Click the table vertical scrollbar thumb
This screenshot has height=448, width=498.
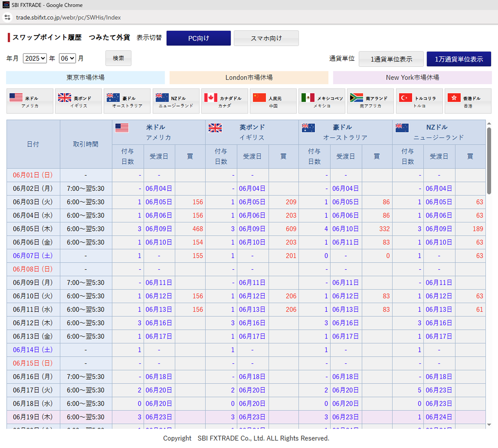[489, 161]
